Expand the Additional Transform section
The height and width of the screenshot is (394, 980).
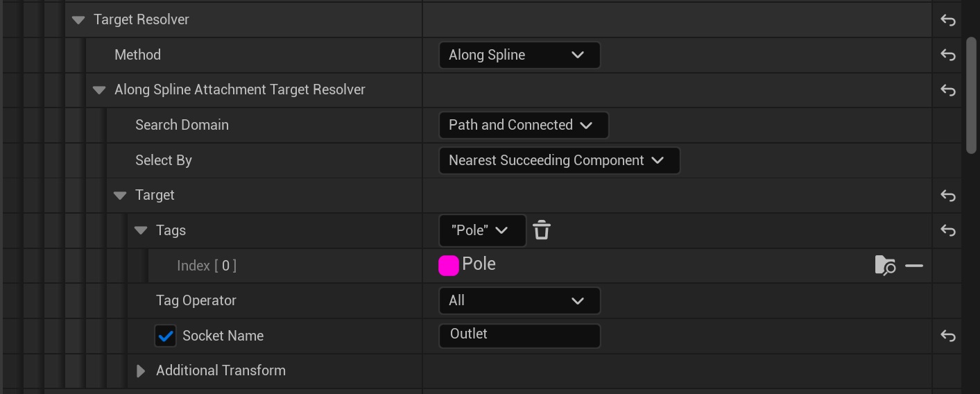pos(141,371)
